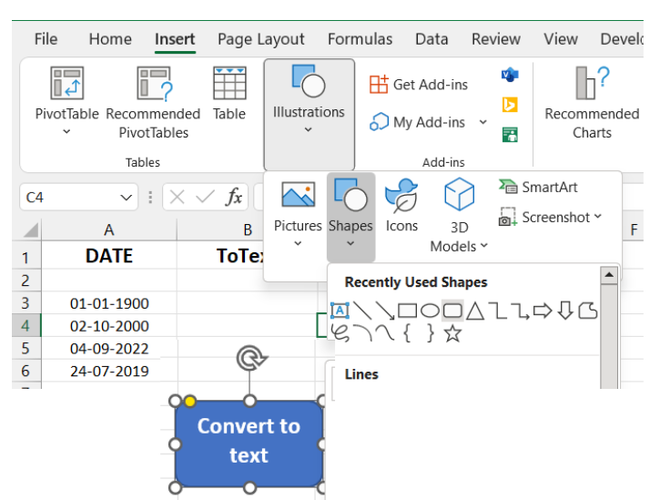Select the Left Brace shape

407,333
